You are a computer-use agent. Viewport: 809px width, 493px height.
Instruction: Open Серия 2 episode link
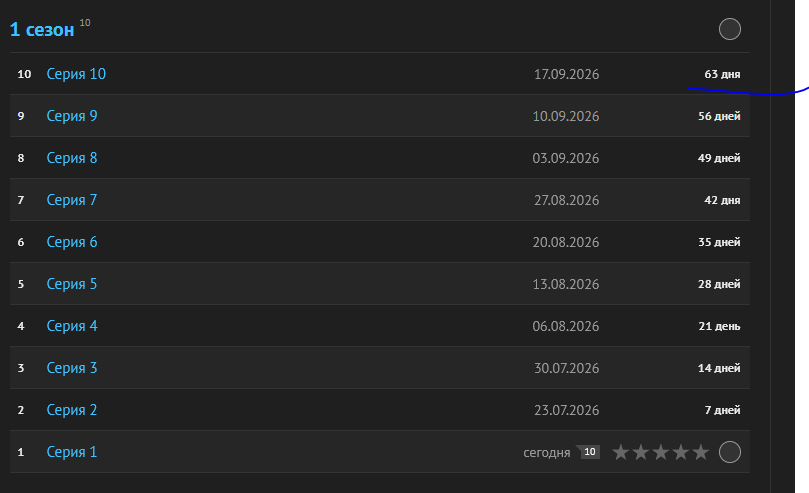pos(72,410)
